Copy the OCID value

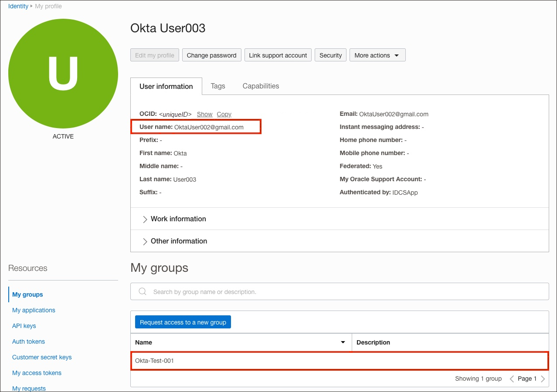[x=224, y=114]
